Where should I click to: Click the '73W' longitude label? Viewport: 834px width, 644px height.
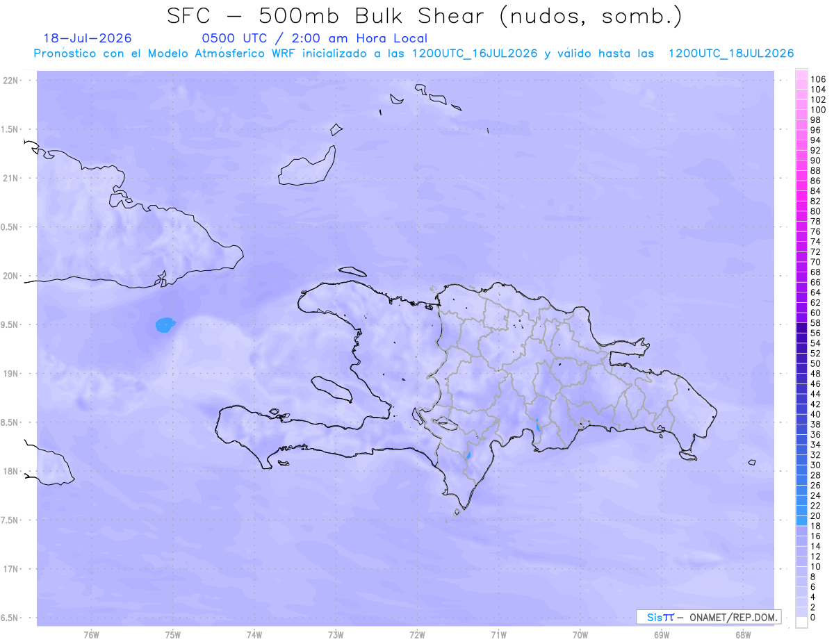[336, 635]
